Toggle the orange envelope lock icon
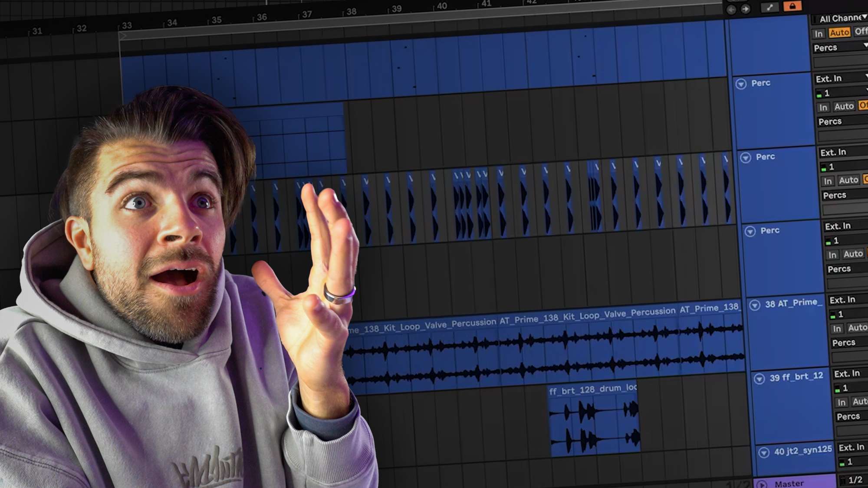The image size is (868, 488). 792,6
